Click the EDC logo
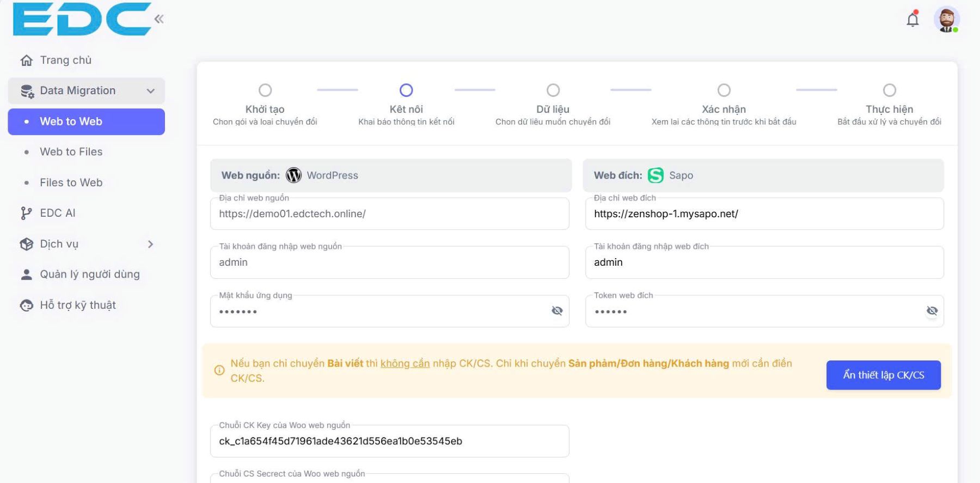 tap(82, 20)
